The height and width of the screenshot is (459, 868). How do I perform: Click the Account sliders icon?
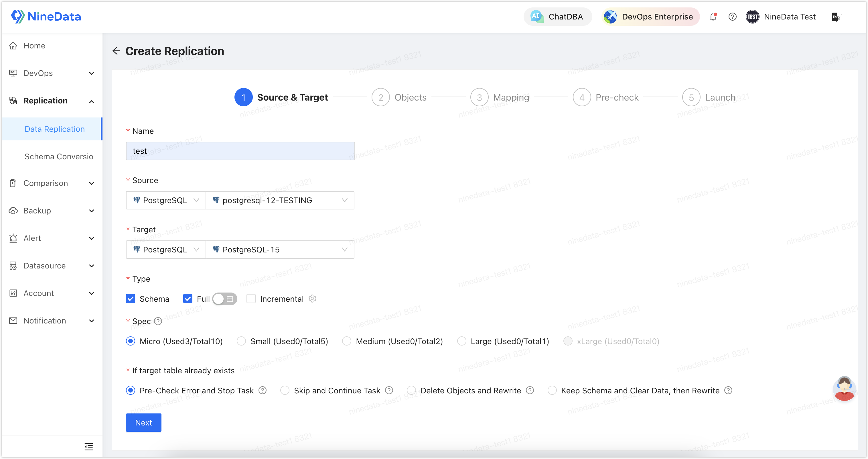(x=13, y=293)
